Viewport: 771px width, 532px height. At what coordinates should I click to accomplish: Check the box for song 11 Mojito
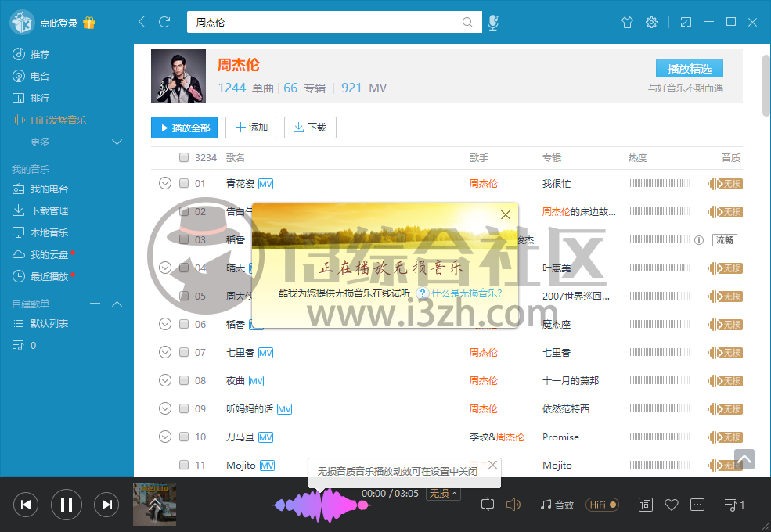184,465
